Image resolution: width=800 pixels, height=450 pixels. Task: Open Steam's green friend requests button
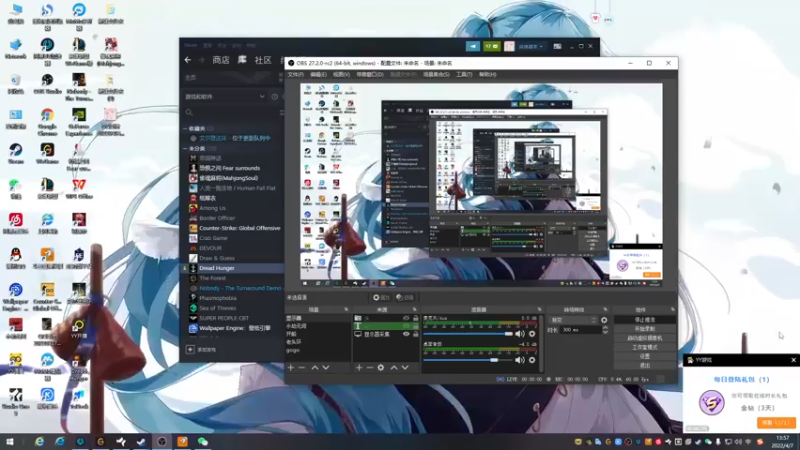[x=492, y=46]
